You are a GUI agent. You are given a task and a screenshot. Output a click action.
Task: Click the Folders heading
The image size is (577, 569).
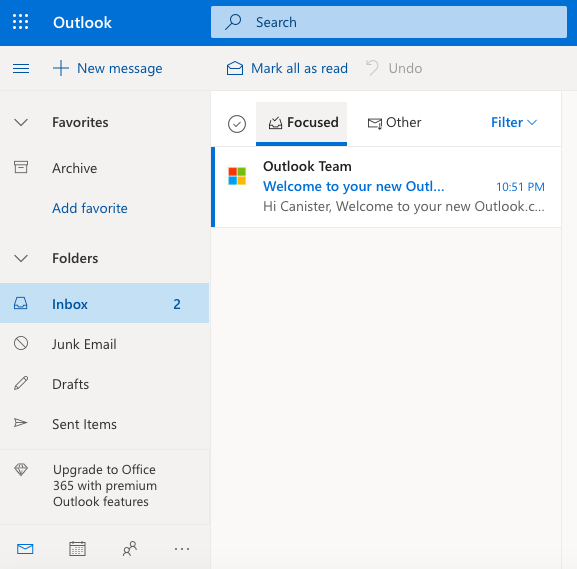click(75, 258)
